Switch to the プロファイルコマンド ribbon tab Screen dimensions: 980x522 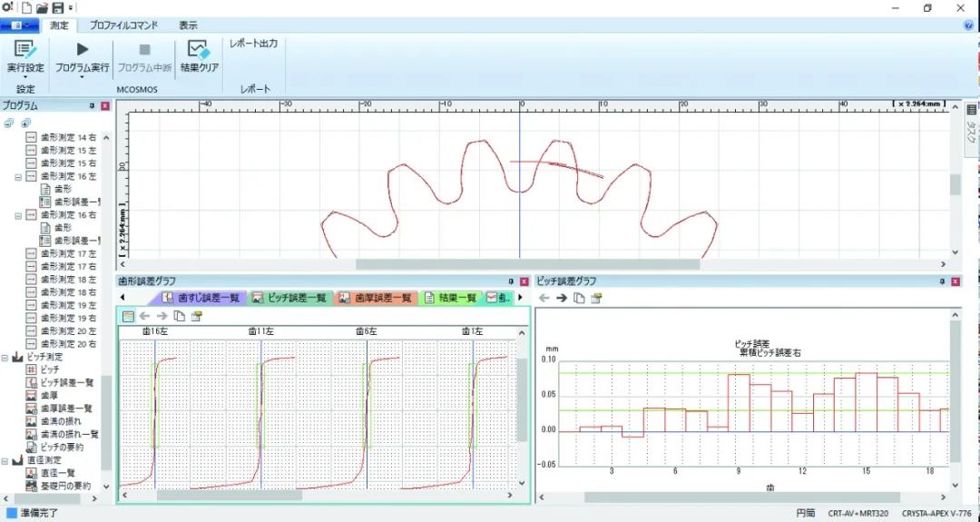coord(123,25)
